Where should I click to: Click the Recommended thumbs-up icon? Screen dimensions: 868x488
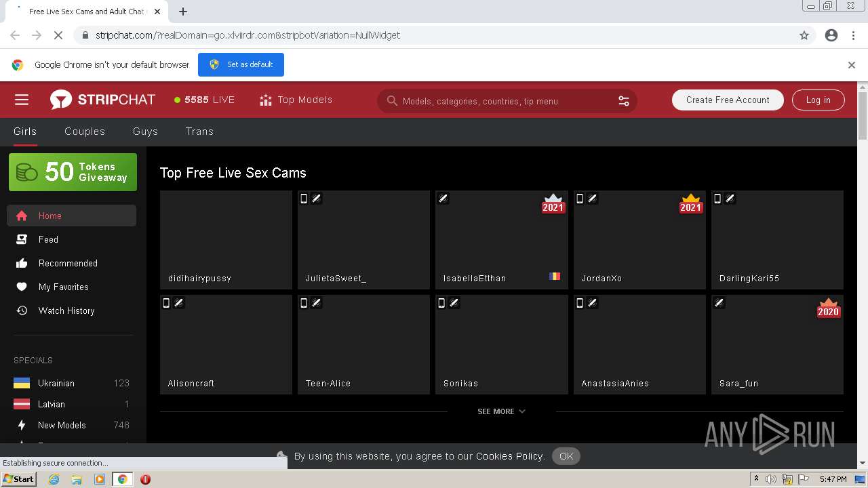coord(22,263)
